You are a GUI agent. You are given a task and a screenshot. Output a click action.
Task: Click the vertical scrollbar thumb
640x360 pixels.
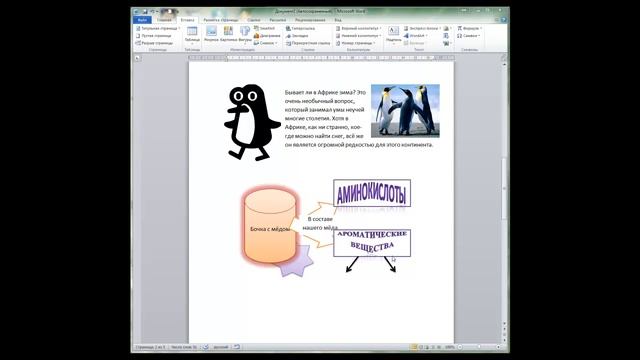[504, 188]
